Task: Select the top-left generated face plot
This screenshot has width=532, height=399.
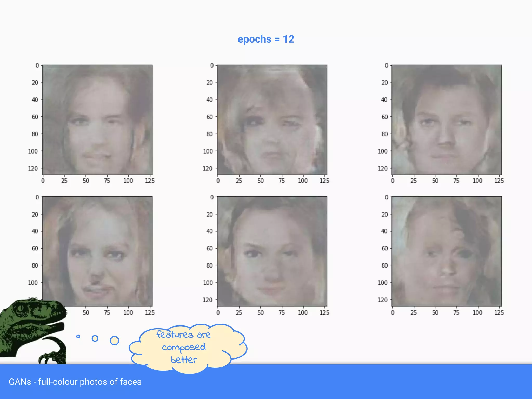Action: pyautogui.click(x=97, y=120)
